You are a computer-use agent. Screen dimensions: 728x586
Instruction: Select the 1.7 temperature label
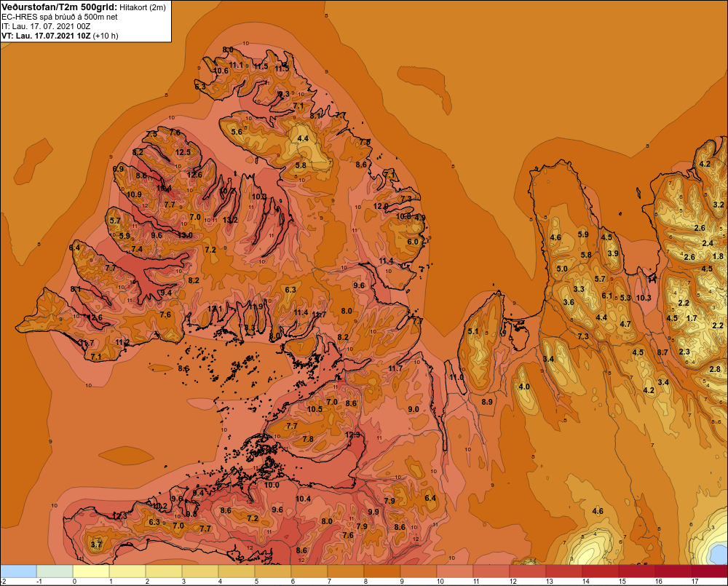coord(692,319)
